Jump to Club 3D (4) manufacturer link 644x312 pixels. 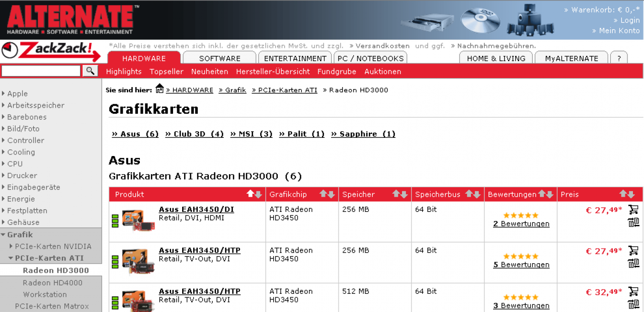point(194,134)
